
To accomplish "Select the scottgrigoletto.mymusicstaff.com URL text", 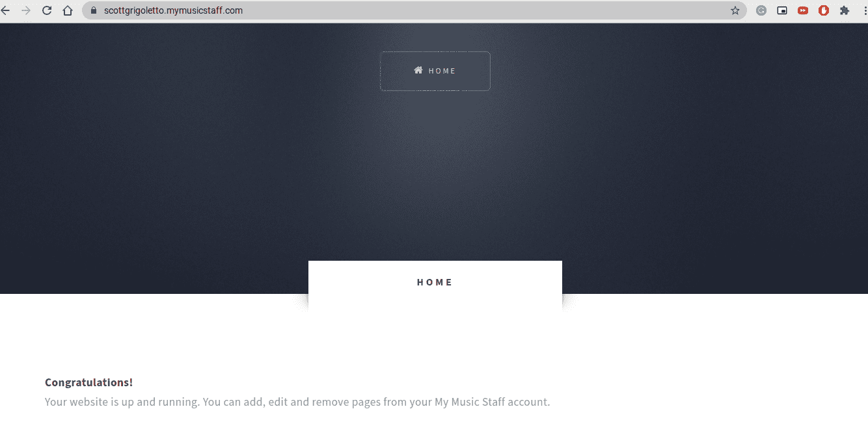I will 173,10.
